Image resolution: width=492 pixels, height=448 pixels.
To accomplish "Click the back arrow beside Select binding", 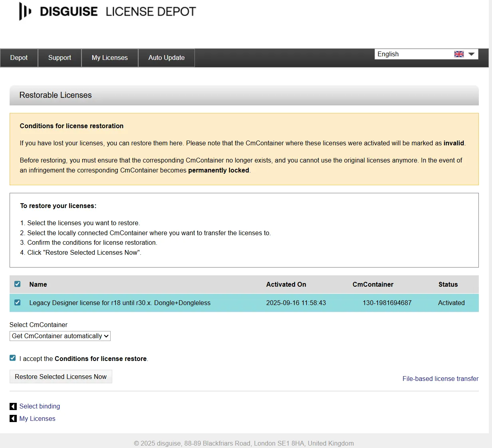I will [13, 406].
